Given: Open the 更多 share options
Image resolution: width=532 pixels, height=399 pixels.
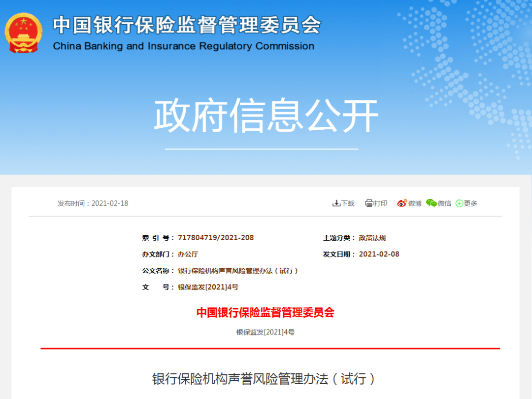Looking at the screenshot, I should (x=470, y=203).
